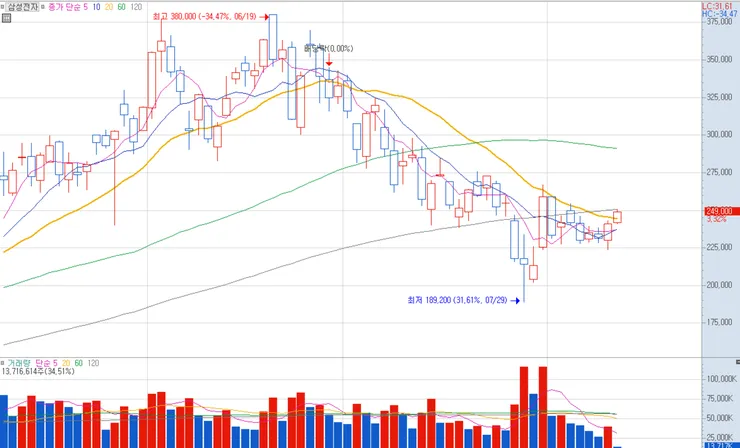
Task: Click the volume value 13,716,614주(34.51%)
Action: pyautogui.click(x=38, y=372)
